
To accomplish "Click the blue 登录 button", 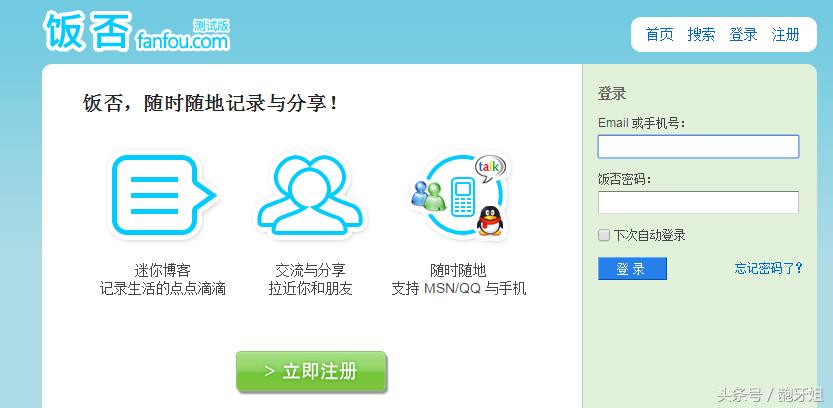I will click(x=632, y=269).
